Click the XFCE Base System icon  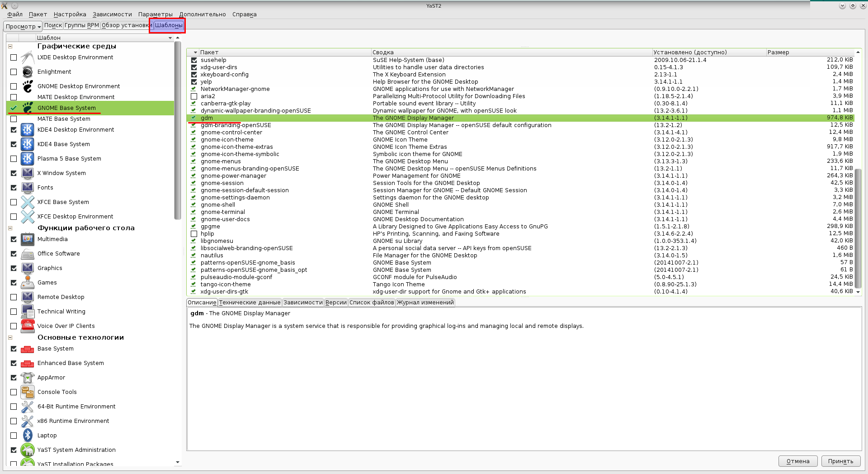[x=28, y=202]
